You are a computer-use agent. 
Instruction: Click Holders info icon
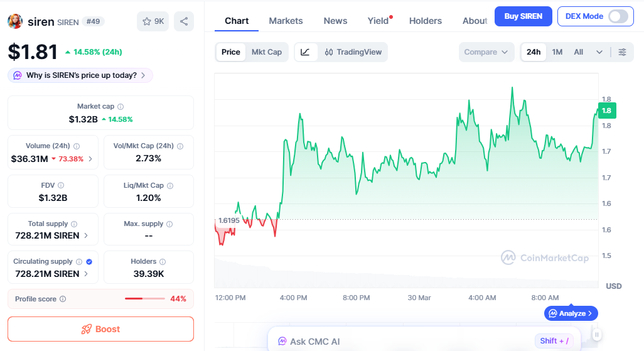[x=163, y=262]
